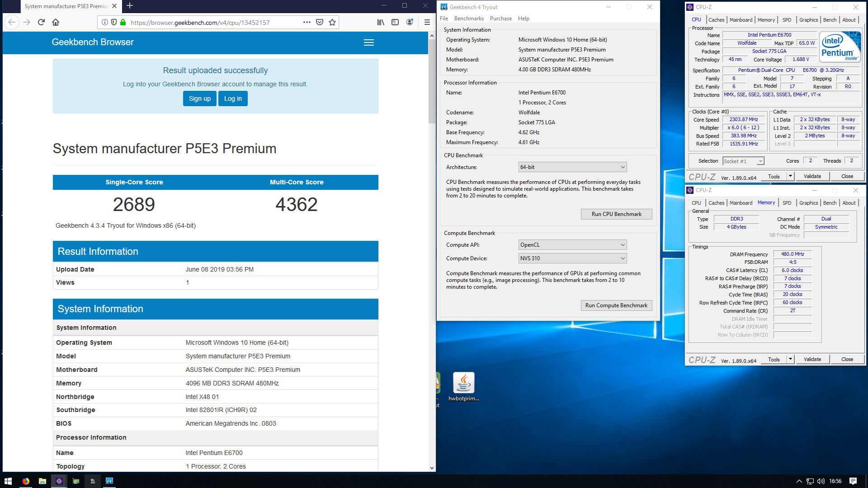Open the Compute Device NVS 310 dropdown
Image resolution: width=868 pixels, height=488 pixels.
(572, 258)
